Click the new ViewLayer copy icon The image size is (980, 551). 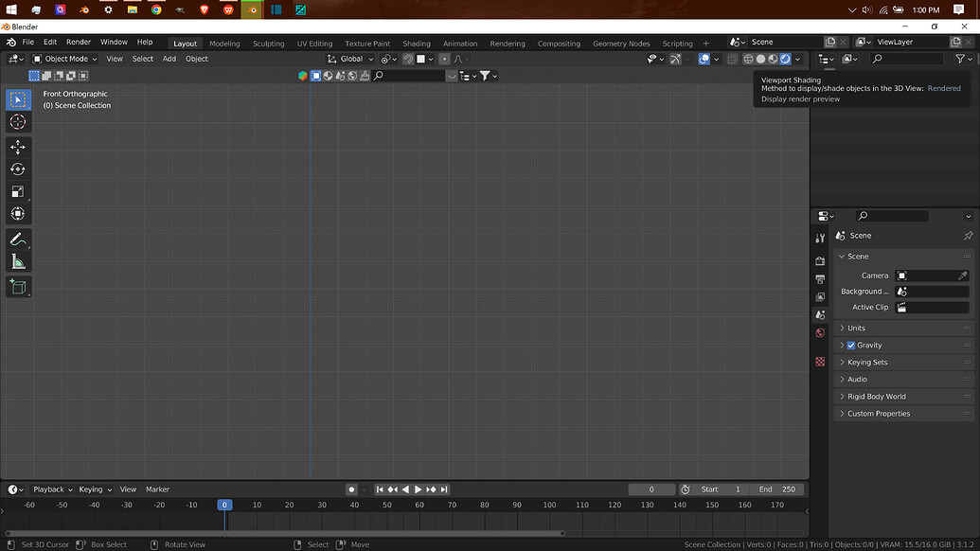955,42
